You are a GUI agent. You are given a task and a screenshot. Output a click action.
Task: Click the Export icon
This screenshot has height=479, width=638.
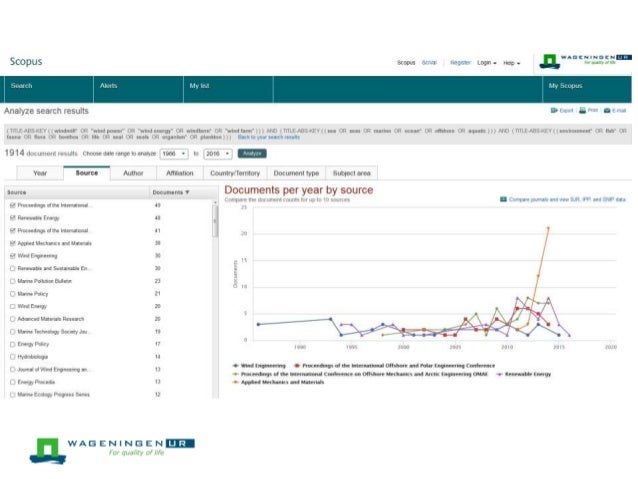coord(554,110)
